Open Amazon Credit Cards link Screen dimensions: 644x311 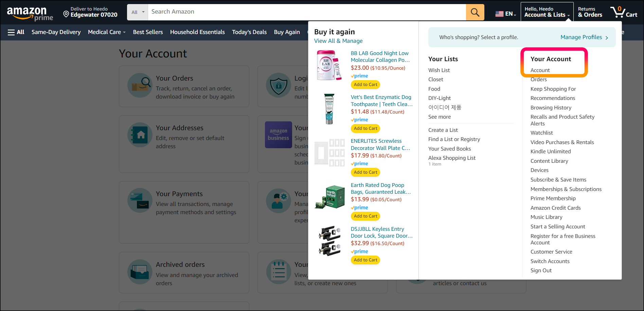coord(556,208)
